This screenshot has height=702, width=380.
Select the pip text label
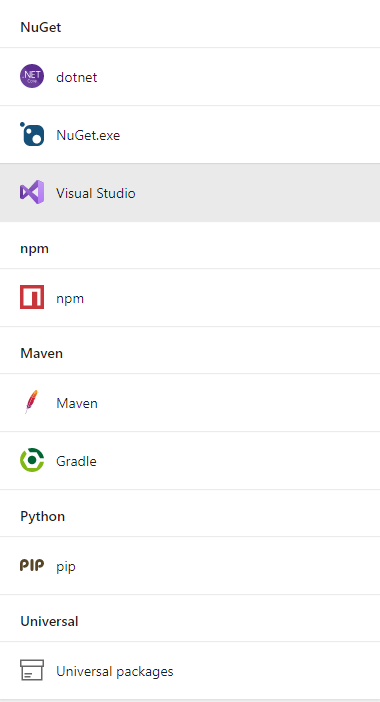click(x=66, y=566)
